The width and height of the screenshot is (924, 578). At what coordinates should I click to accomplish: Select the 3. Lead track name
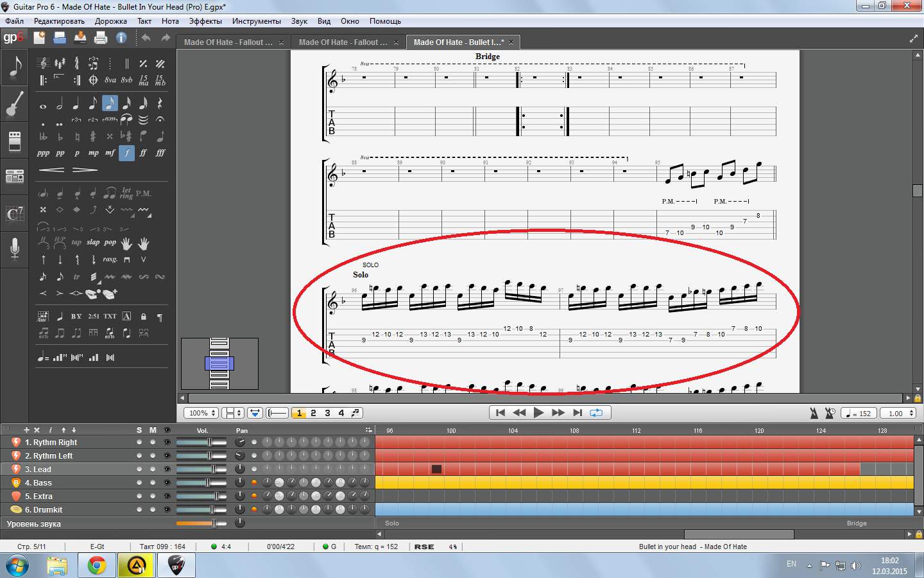38,469
